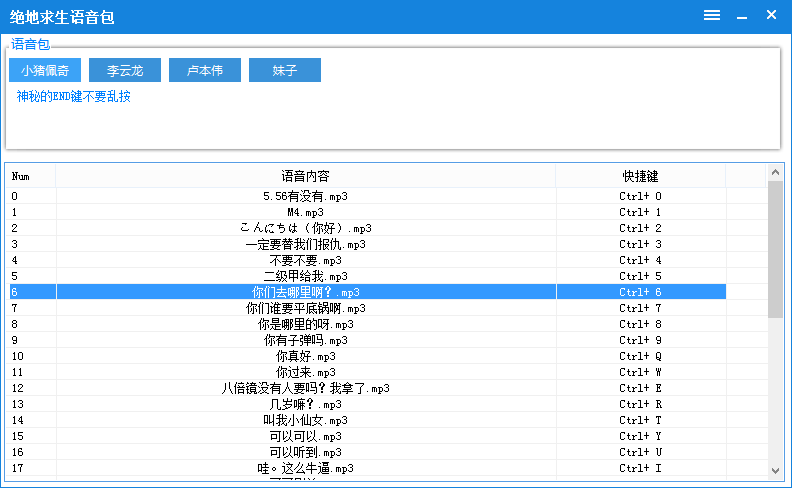
Task: Choose the 你们谁要平底锅啊.mp3 row
Action: [305, 308]
